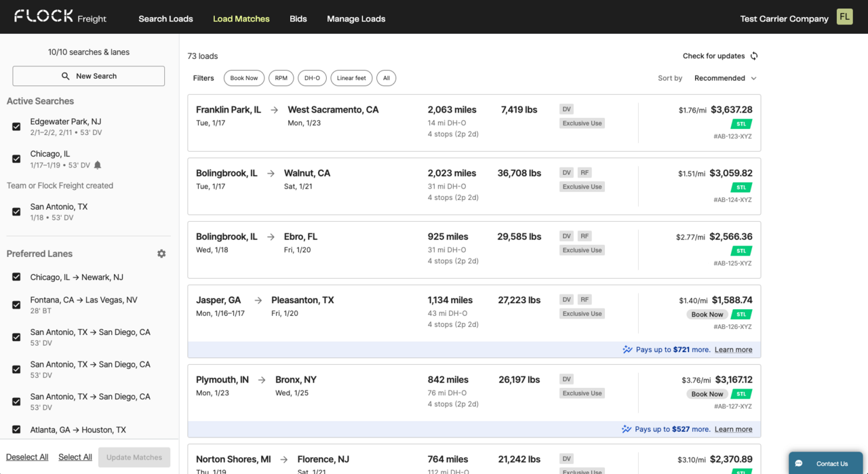
Task: Click Learn more on Plymouth load
Action: coord(733,429)
